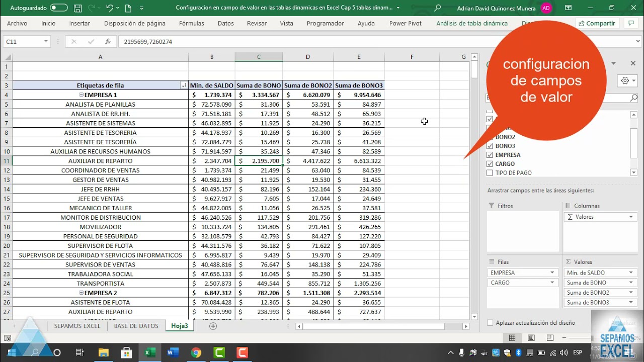Switch to BASE DE DATOS sheet tab
The height and width of the screenshot is (362, 644).
click(136, 326)
